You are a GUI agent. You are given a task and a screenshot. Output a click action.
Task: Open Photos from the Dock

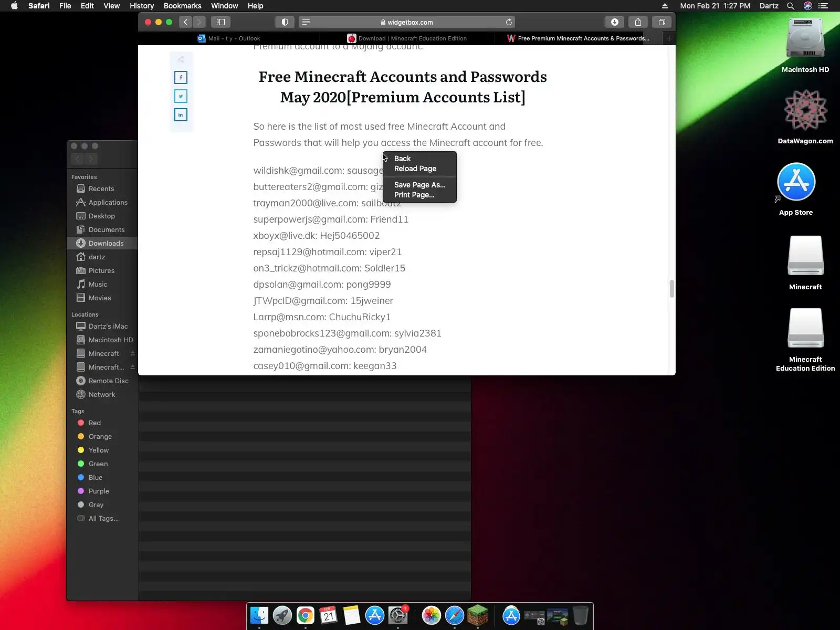432,615
